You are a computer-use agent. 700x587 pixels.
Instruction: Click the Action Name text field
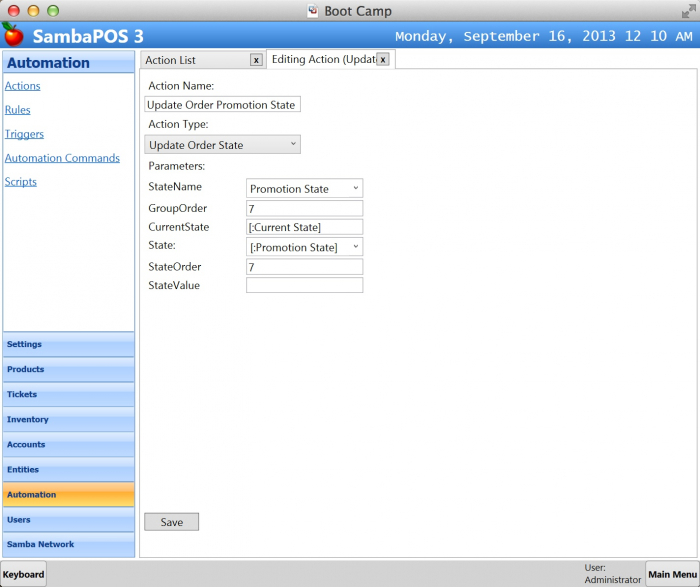[x=222, y=105]
